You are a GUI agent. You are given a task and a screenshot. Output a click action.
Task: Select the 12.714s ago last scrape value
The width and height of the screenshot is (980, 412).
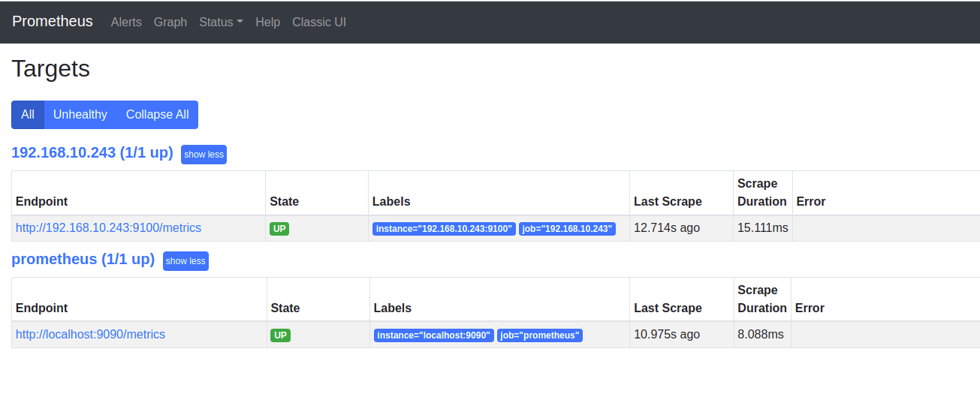667,227
